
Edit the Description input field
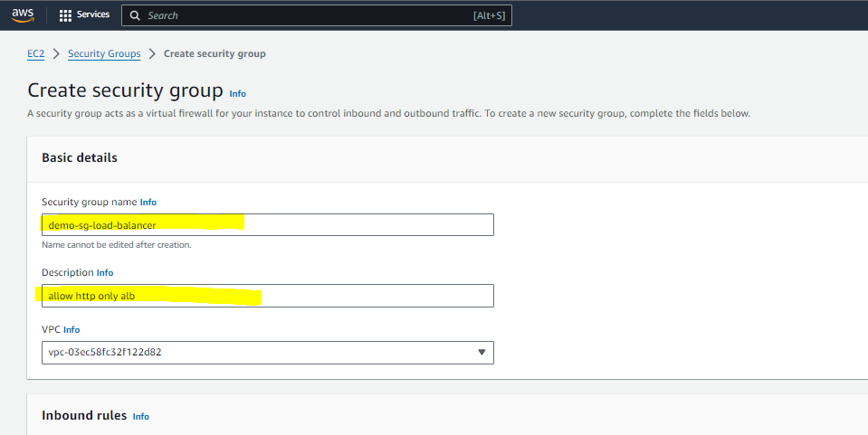pyautogui.click(x=268, y=296)
